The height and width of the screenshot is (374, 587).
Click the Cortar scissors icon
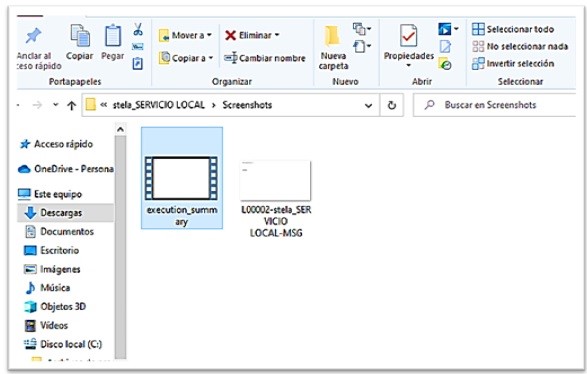pos(138,29)
